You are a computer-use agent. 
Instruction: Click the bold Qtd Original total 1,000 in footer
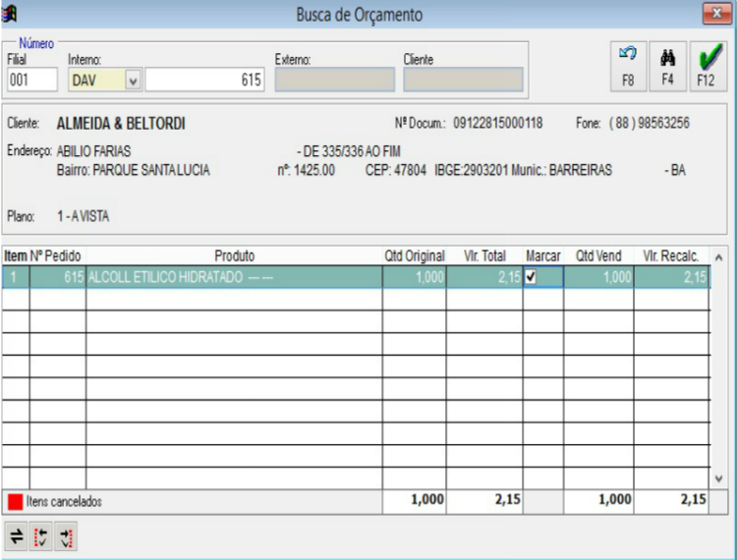(x=427, y=499)
